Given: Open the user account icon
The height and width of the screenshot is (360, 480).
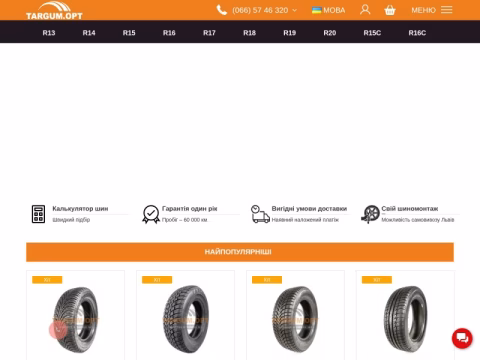Looking at the screenshot, I should coord(365,10).
